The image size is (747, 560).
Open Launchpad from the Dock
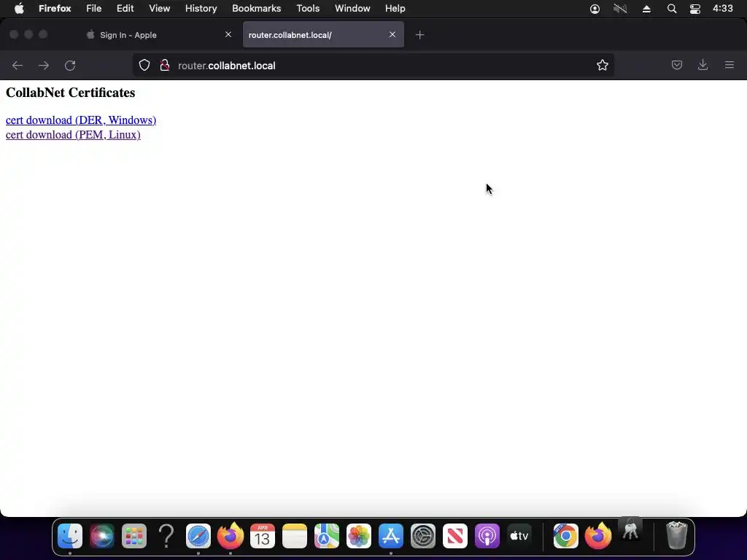134,536
